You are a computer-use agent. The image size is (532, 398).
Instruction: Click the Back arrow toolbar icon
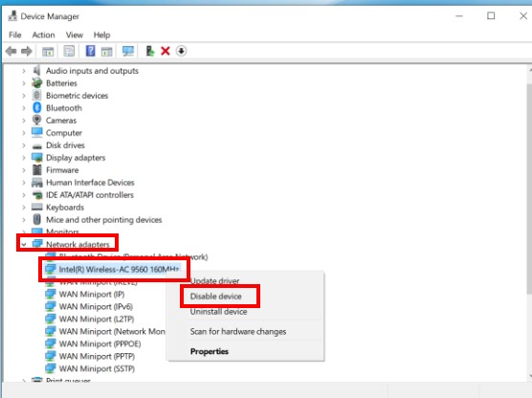click(11, 52)
